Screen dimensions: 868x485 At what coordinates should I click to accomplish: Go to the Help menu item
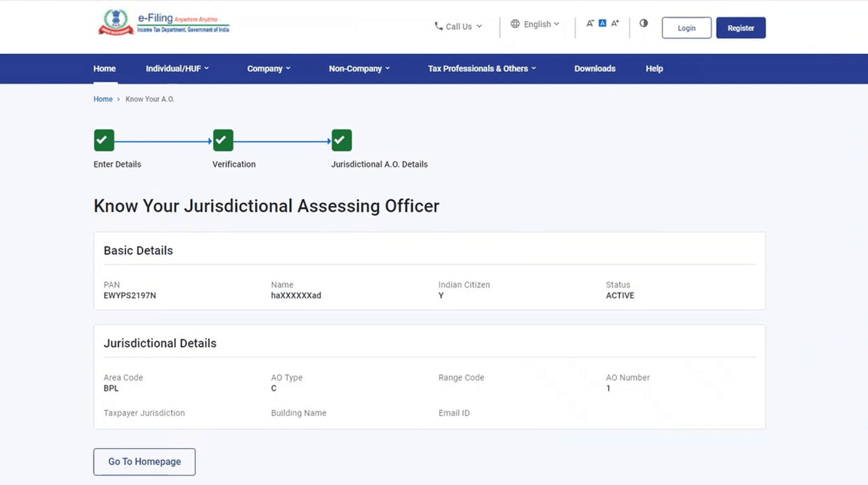point(654,69)
